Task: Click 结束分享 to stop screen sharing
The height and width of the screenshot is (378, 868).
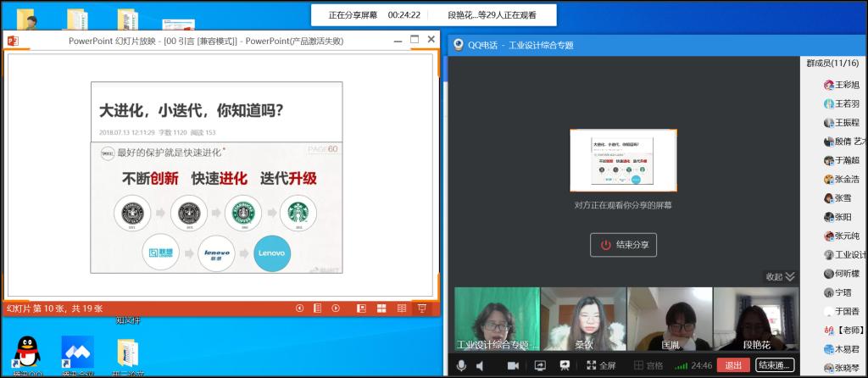Action: point(624,245)
